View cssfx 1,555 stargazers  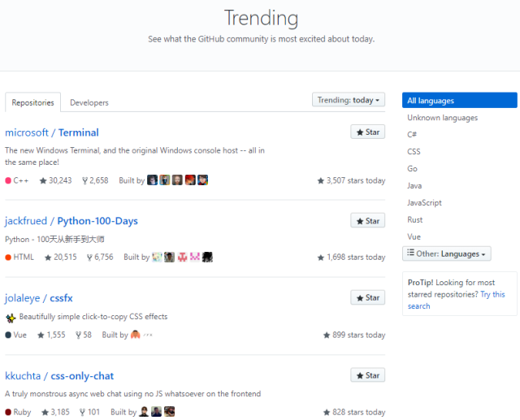pos(51,335)
